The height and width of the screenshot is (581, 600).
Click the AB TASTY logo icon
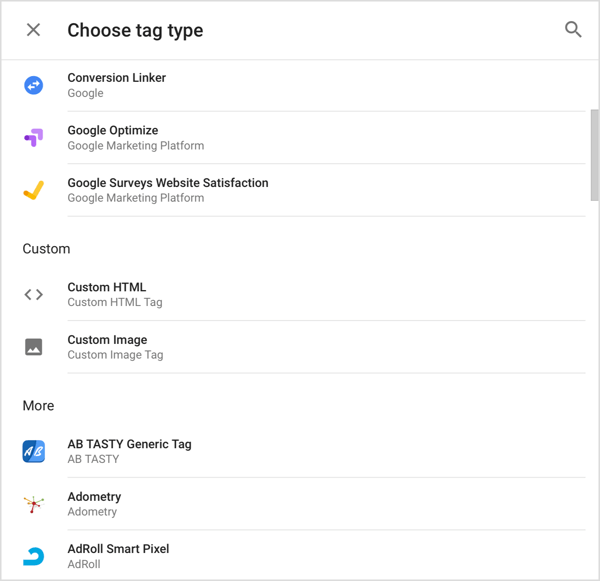click(x=34, y=451)
